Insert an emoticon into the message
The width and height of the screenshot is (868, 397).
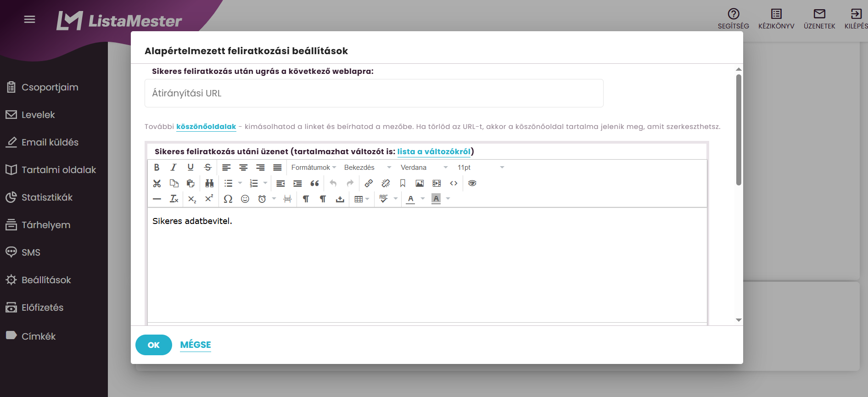point(245,199)
